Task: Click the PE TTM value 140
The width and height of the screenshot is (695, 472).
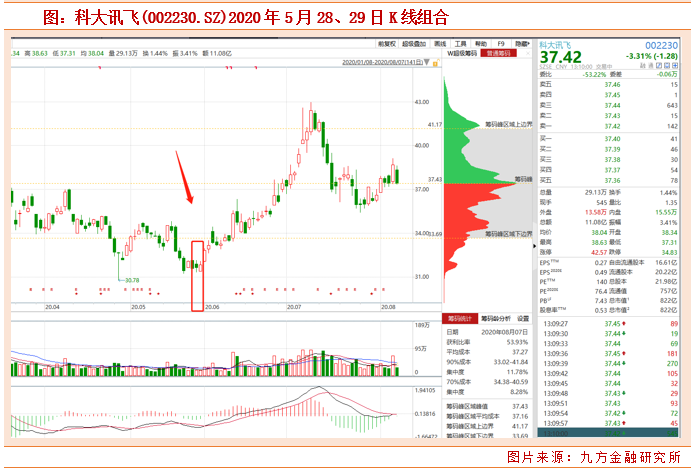Action: coord(601,281)
